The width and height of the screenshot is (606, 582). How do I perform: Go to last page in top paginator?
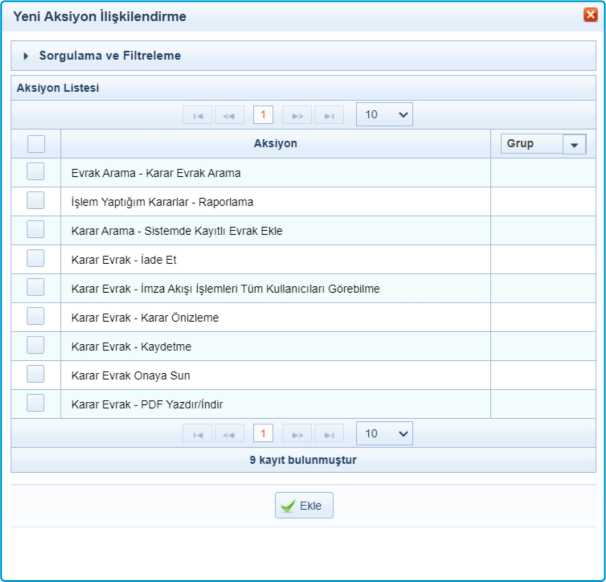click(x=329, y=115)
